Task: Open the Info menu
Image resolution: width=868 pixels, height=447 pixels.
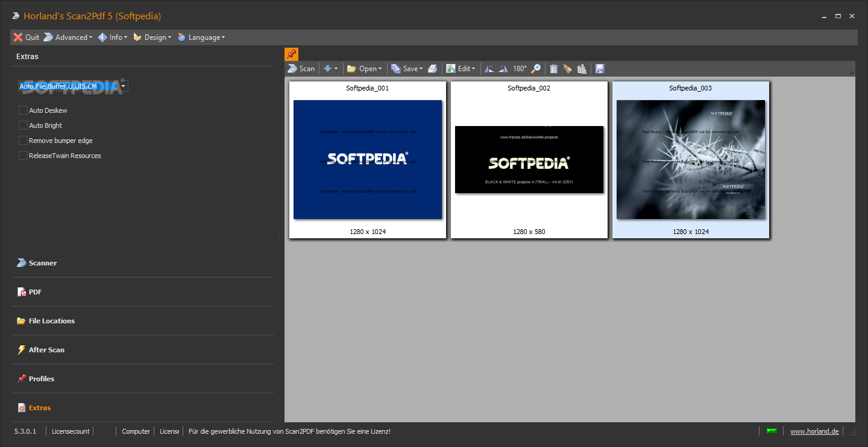Action: coord(113,37)
